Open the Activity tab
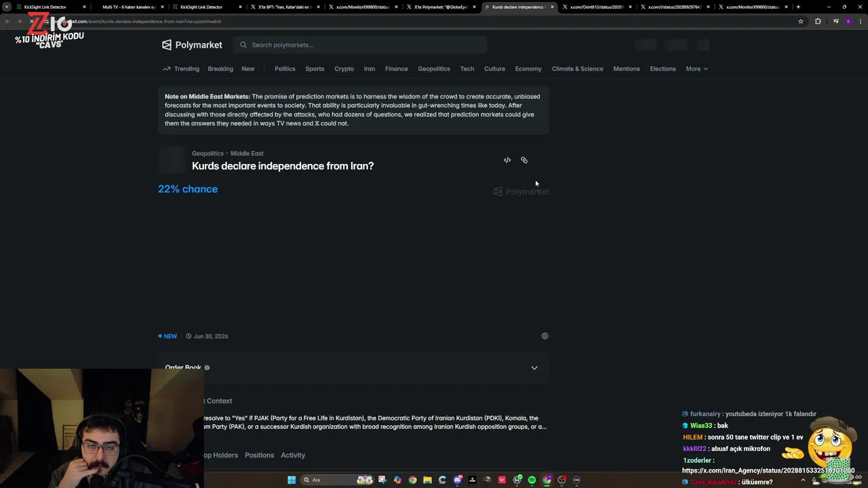The width and height of the screenshot is (868, 488). [293, 455]
